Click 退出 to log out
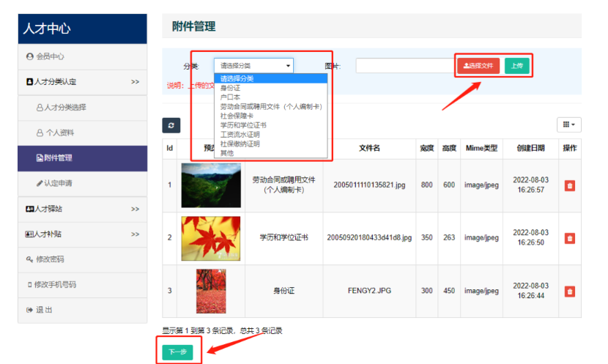Viewport: 608px width, 364px height. pos(82,310)
